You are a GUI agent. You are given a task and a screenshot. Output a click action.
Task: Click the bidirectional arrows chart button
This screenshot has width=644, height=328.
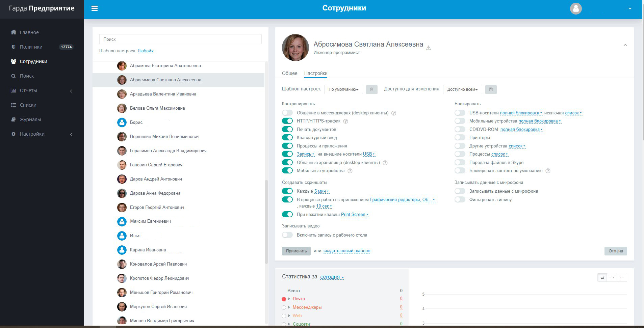[602, 278]
